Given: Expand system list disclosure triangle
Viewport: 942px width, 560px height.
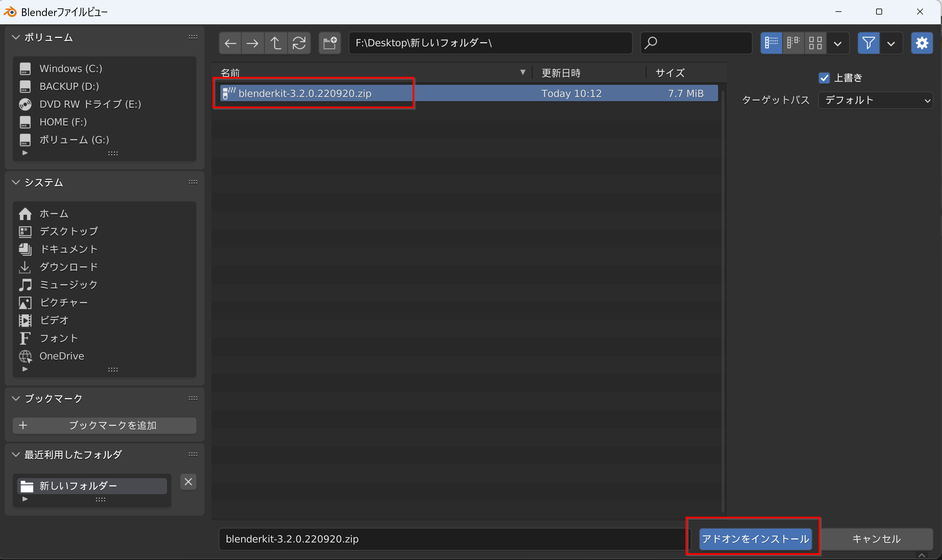Looking at the screenshot, I should coord(25,369).
